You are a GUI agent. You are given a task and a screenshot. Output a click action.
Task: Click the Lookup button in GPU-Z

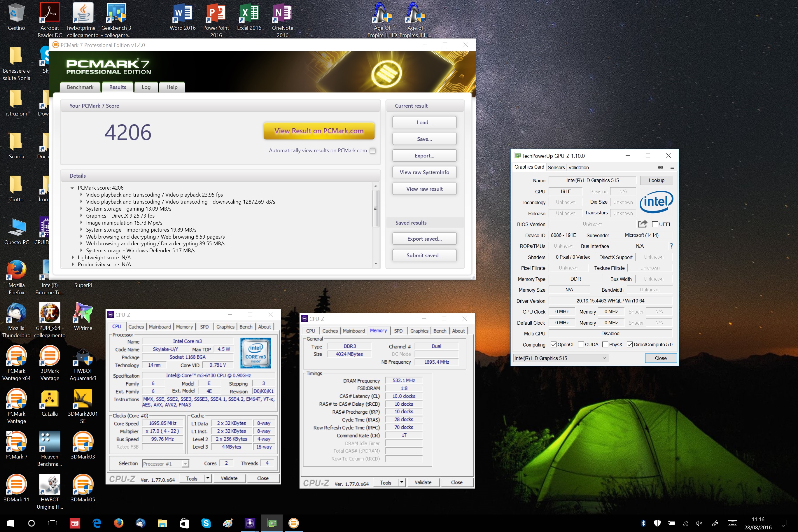pyautogui.click(x=656, y=181)
